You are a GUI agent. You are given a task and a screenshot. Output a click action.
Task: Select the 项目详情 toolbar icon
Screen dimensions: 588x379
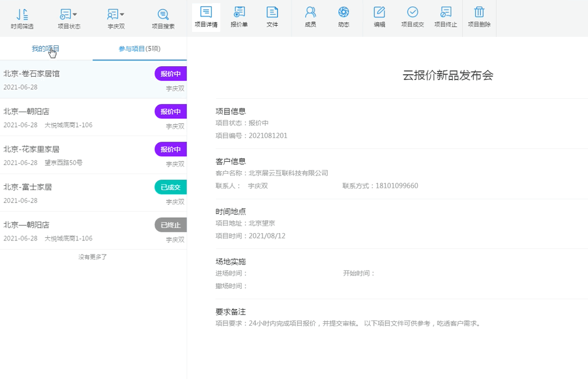click(x=206, y=17)
